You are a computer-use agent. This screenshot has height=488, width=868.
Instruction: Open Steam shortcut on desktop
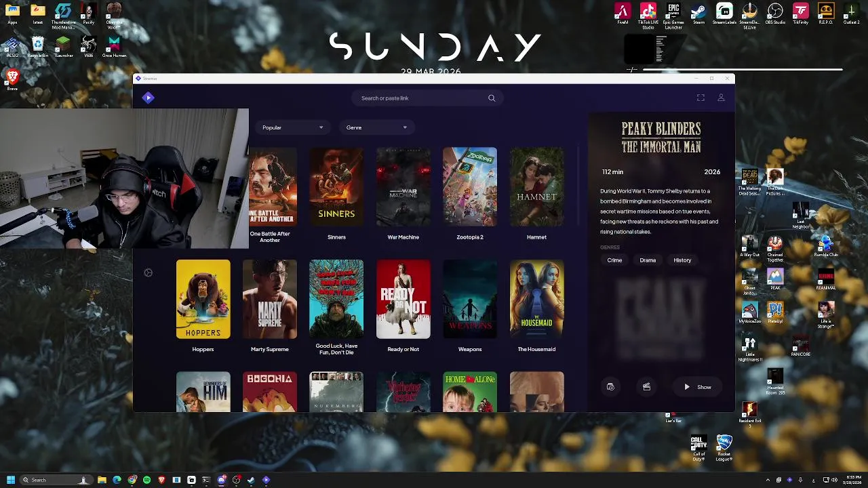(x=698, y=14)
